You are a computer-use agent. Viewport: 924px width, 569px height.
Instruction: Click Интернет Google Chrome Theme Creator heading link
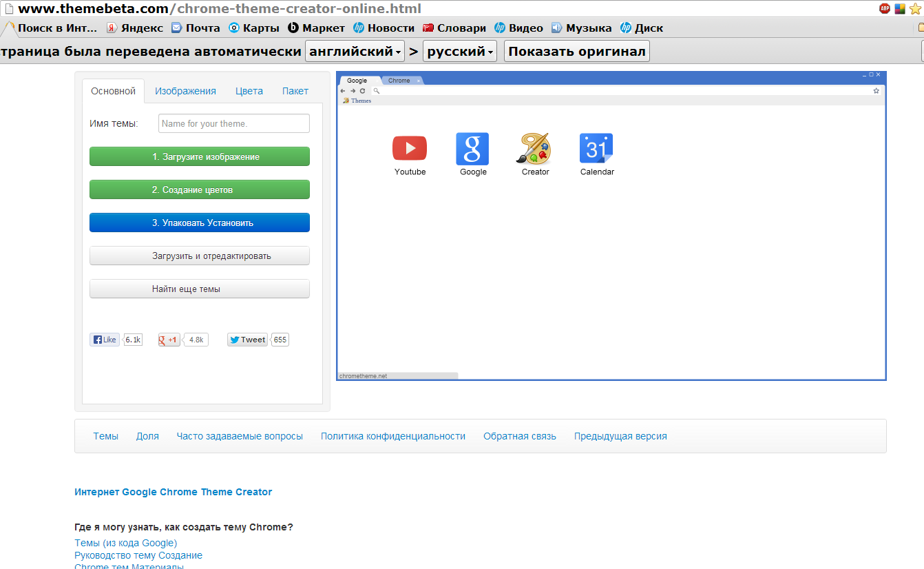point(174,492)
